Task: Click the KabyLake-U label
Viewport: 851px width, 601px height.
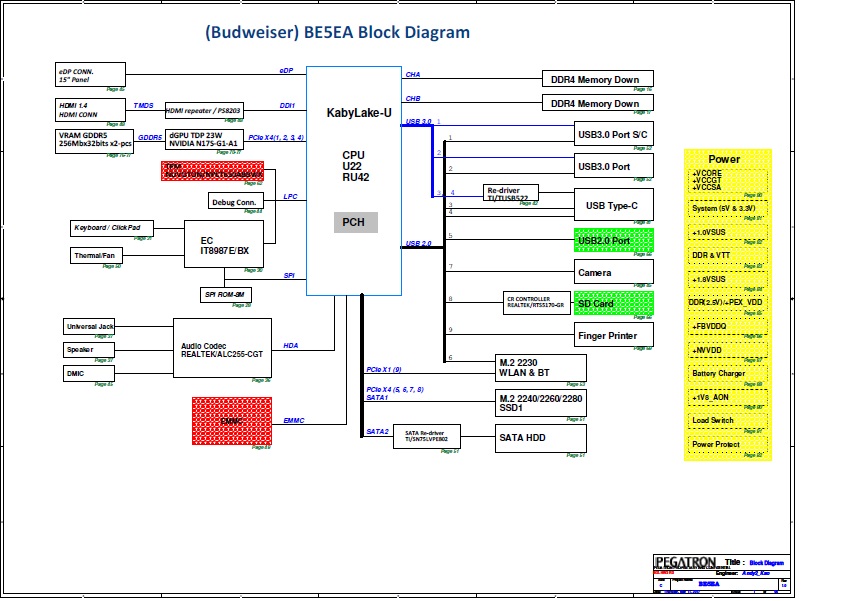Action: click(359, 113)
